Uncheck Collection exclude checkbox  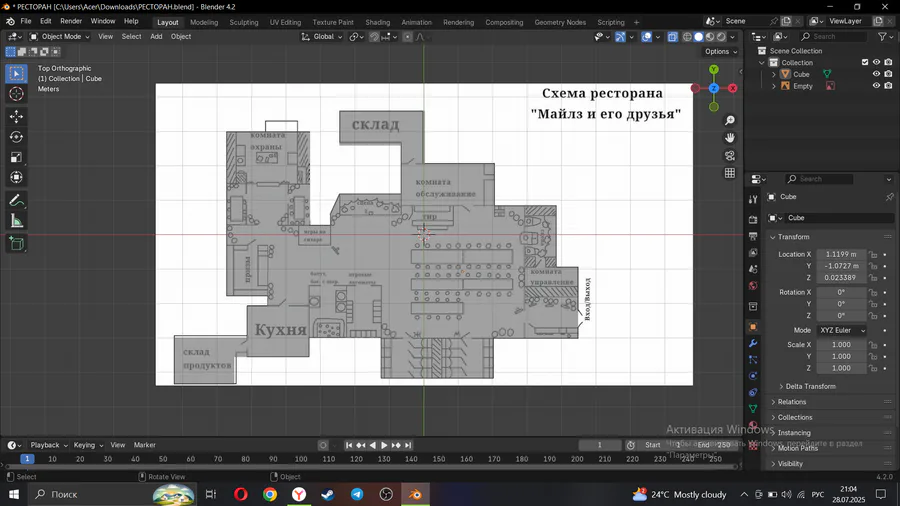pos(865,63)
